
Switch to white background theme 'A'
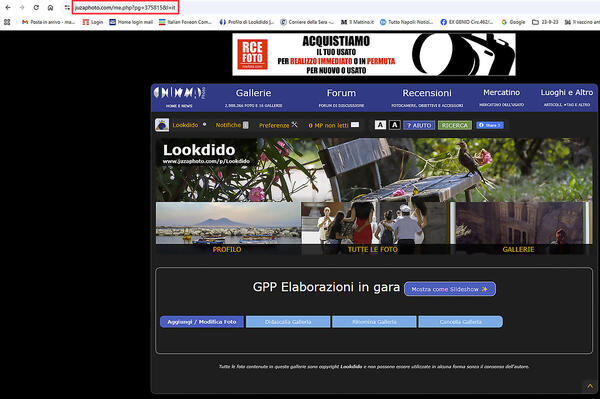(x=380, y=125)
